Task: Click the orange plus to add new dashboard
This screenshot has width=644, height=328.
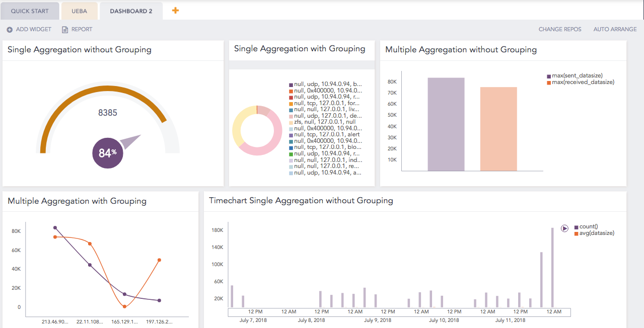Action: point(175,10)
